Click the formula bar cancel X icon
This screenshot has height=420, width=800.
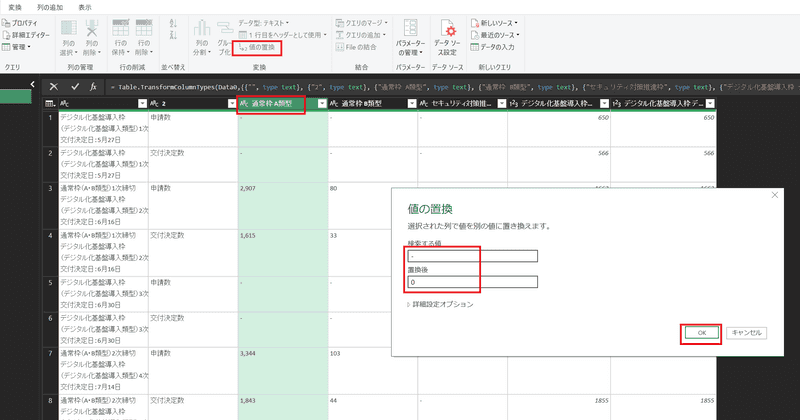(54, 87)
